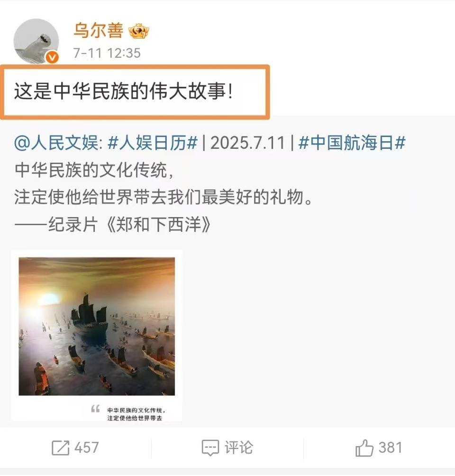Click the repost count 457
Image resolution: width=455 pixels, height=476 pixels.
pyautogui.click(x=87, y=448)
